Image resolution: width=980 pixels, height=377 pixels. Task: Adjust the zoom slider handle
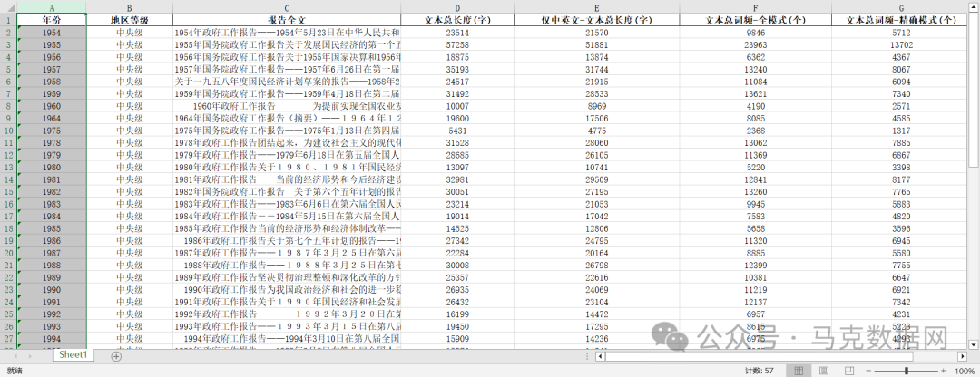(x=906, y=371)
